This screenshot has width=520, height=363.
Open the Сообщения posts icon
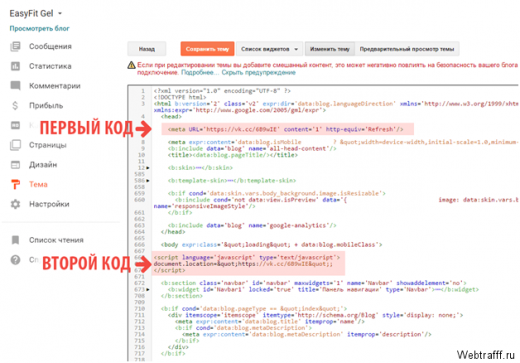pyautogui.click(x=15, y=46)
